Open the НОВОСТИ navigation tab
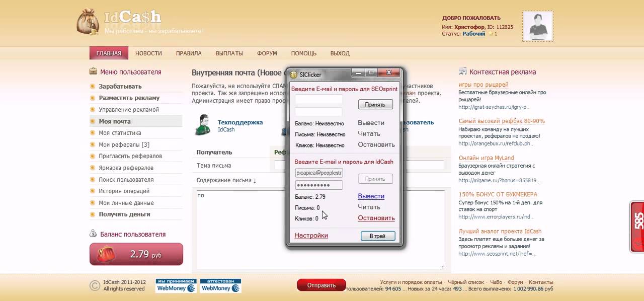644x301 pixels. (x=148, y=53)
